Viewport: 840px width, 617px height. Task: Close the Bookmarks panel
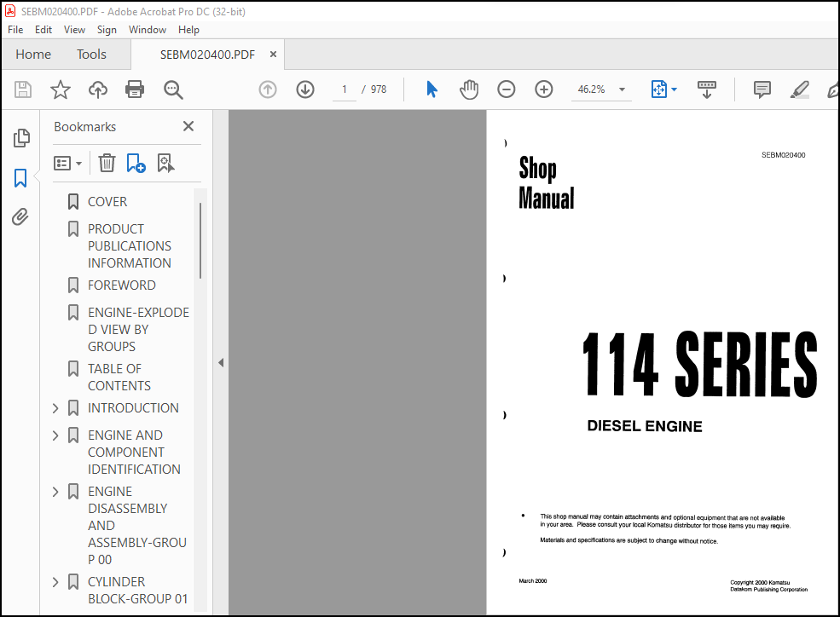tap(188, 126)
